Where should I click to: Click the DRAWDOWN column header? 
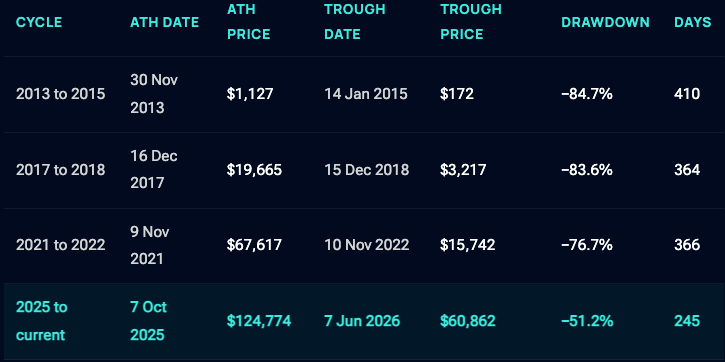point(605,22)
